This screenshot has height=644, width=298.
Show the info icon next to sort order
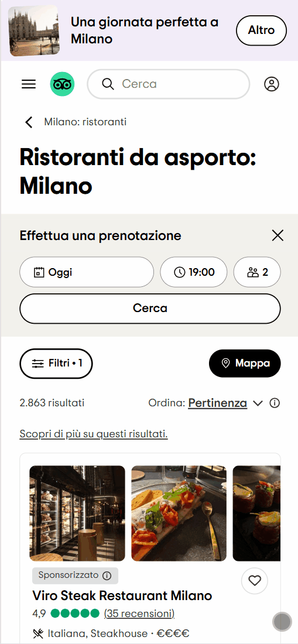[275, 403]
